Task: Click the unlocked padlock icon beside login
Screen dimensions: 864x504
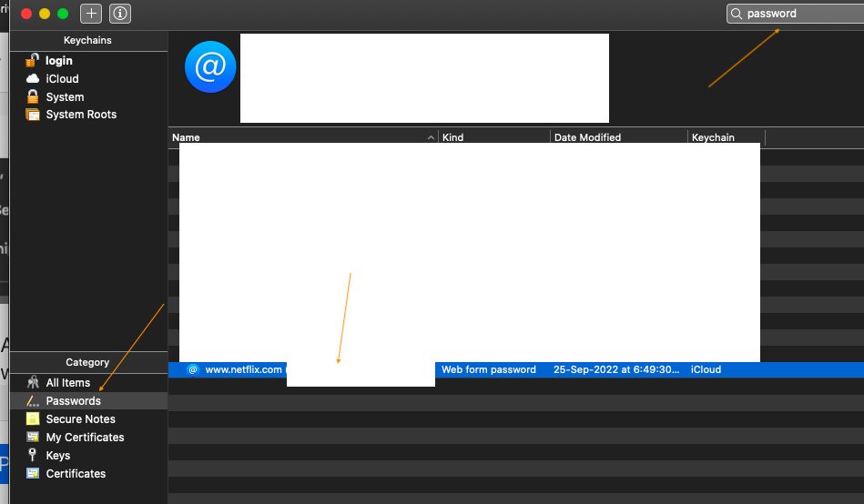Action: [33, 60]
